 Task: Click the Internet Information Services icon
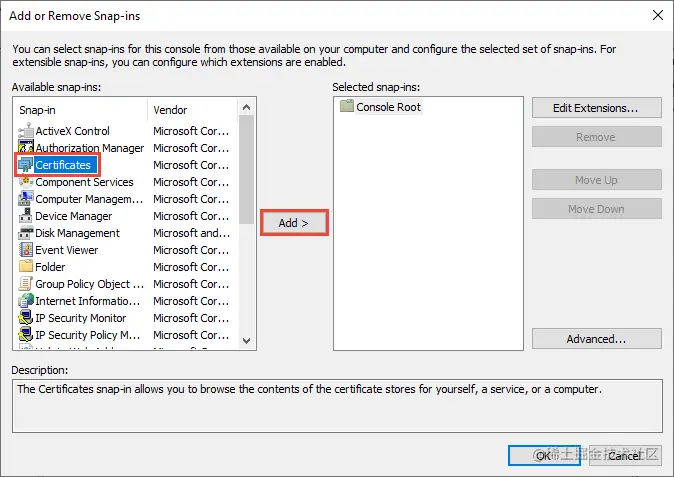click(26, 301)
